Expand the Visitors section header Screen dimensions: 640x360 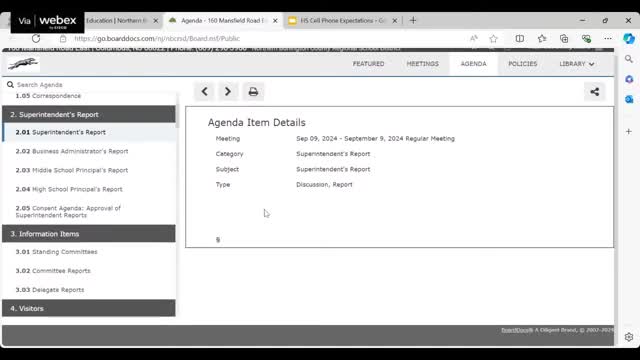[x=89, y=308]
